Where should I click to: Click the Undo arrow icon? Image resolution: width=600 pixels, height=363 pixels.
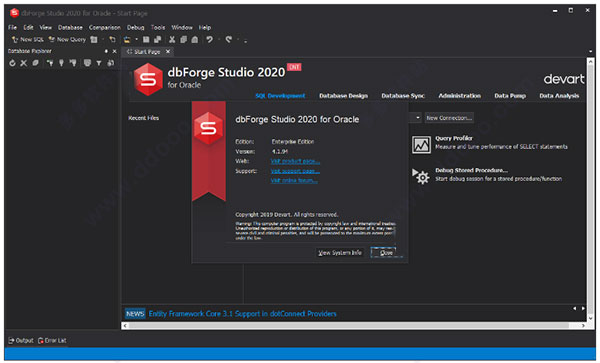[209, 39]
